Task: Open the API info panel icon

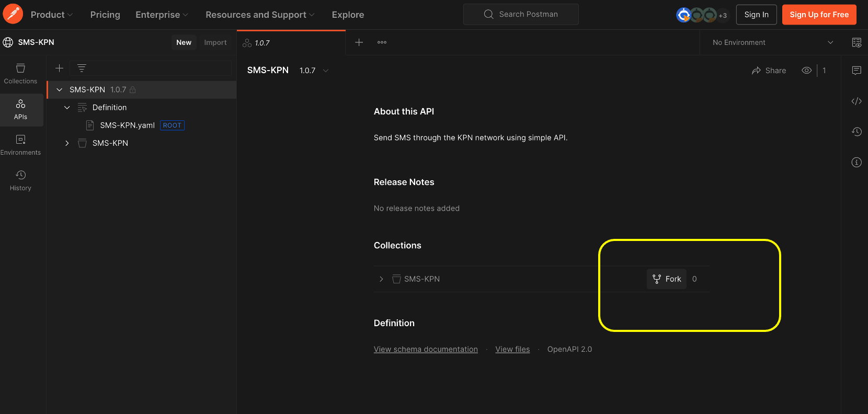Action: click(856, 162)
